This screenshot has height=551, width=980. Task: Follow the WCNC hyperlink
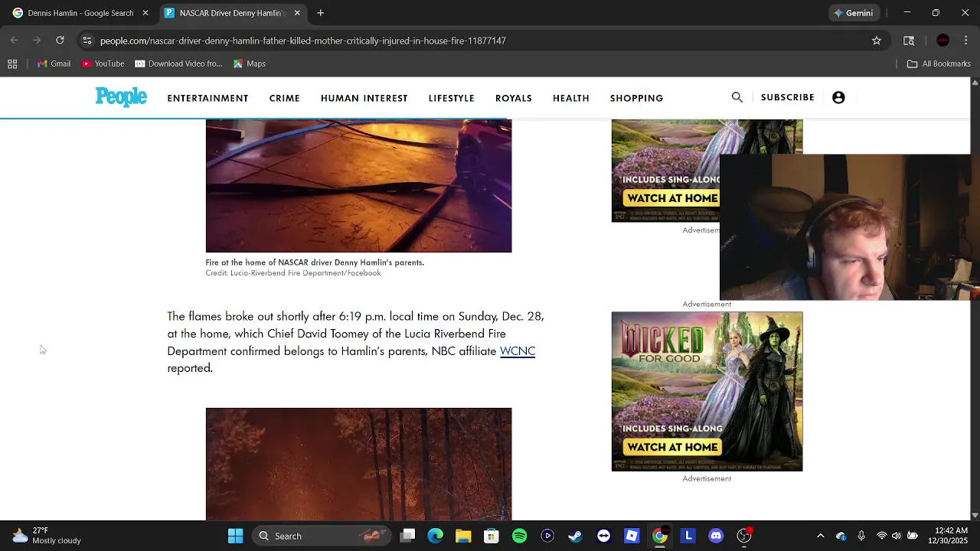click(517, 351)
